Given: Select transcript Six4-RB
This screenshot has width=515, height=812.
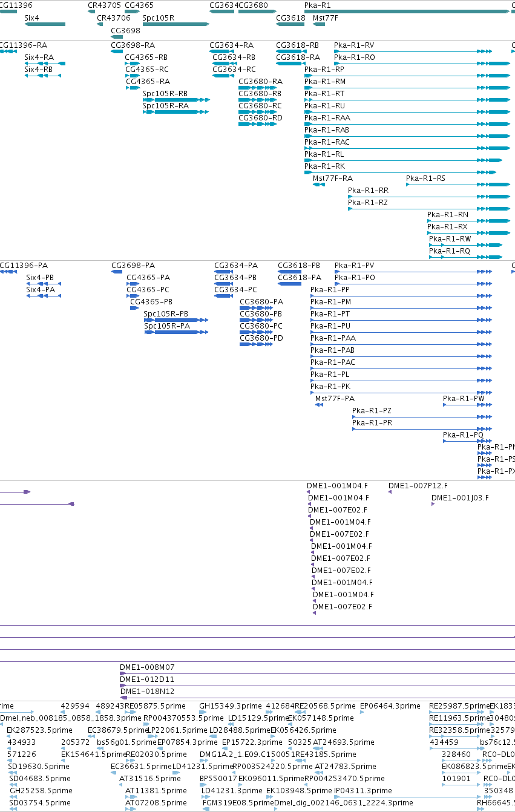Looking at the screenshot, I should [x=38, y=70].
